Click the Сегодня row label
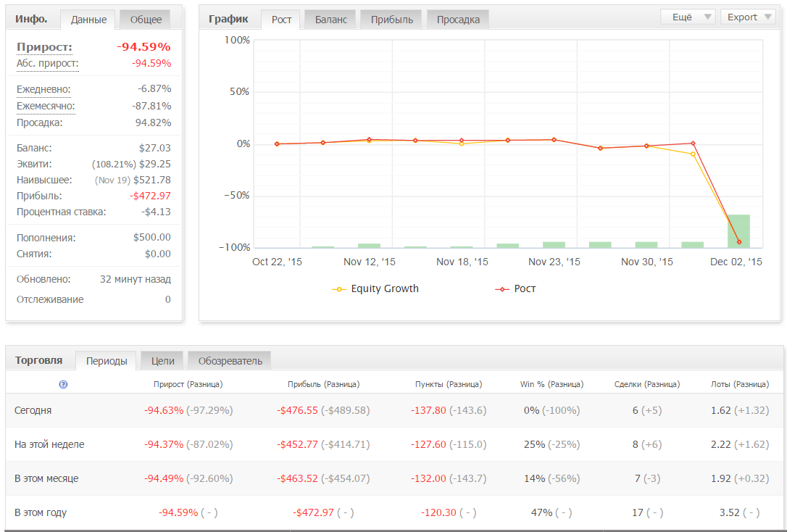Viewport: 787px width, 532px height. point(33,410)
